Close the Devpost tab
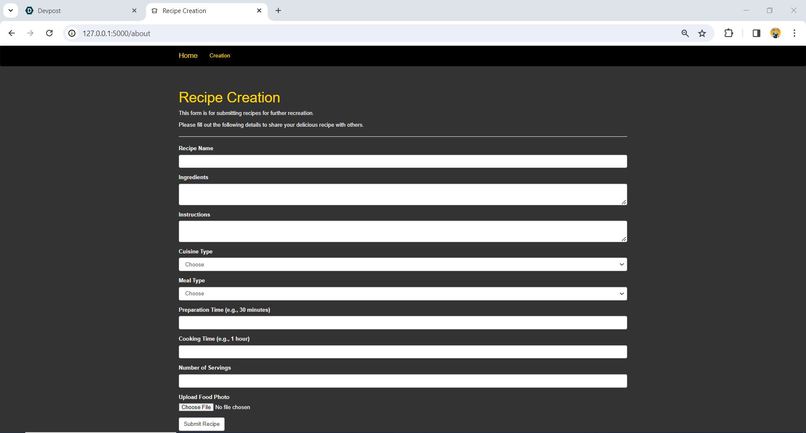The width and height of the screenshot is (806, 433). coord(134,11)
